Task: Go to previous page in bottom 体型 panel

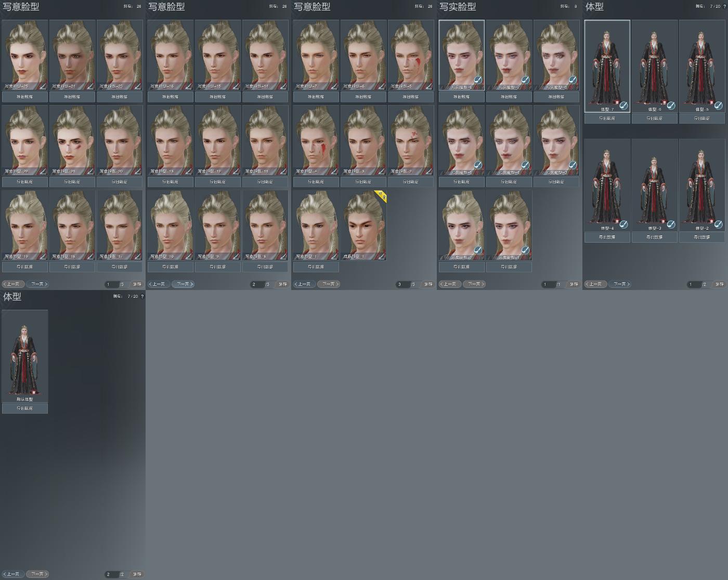Action: [x=13, y=574]
